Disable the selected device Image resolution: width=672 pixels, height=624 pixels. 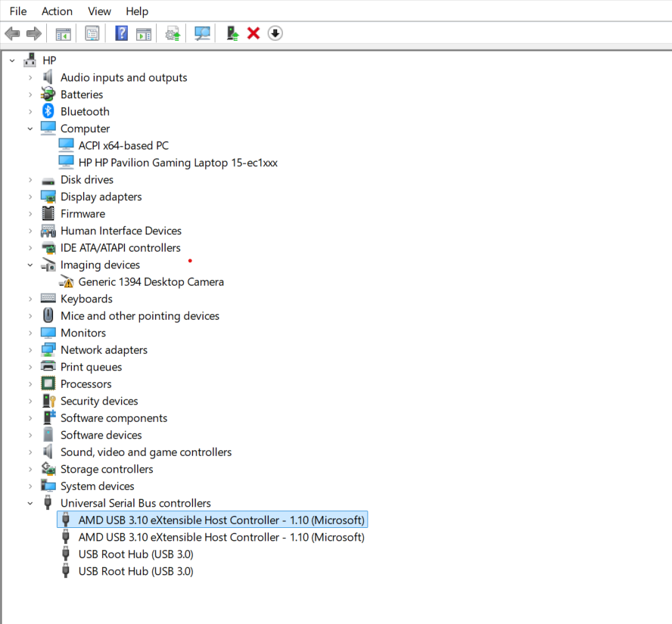(275, 33)
